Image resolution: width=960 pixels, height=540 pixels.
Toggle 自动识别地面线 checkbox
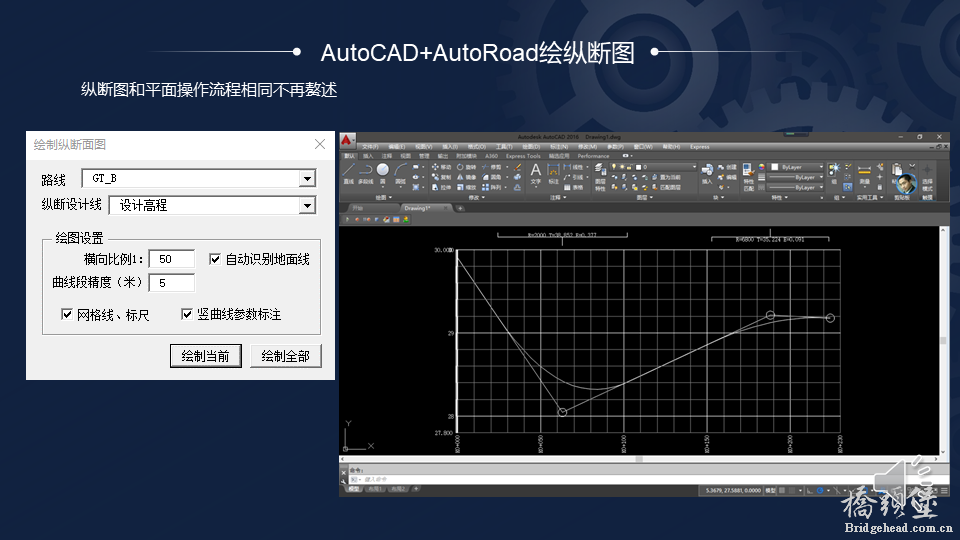[215, 259]
